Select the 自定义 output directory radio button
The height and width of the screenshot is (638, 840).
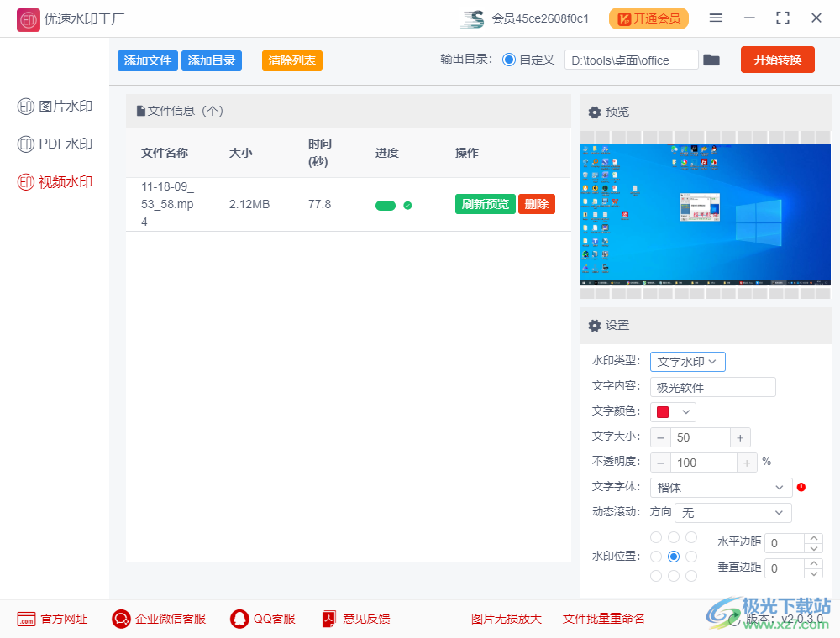click(510, 60)
